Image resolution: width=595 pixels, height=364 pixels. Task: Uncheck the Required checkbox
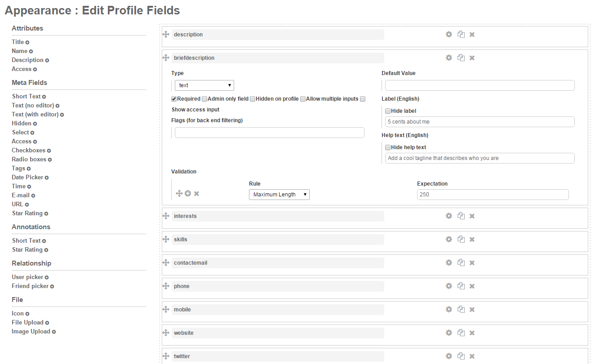174,99
